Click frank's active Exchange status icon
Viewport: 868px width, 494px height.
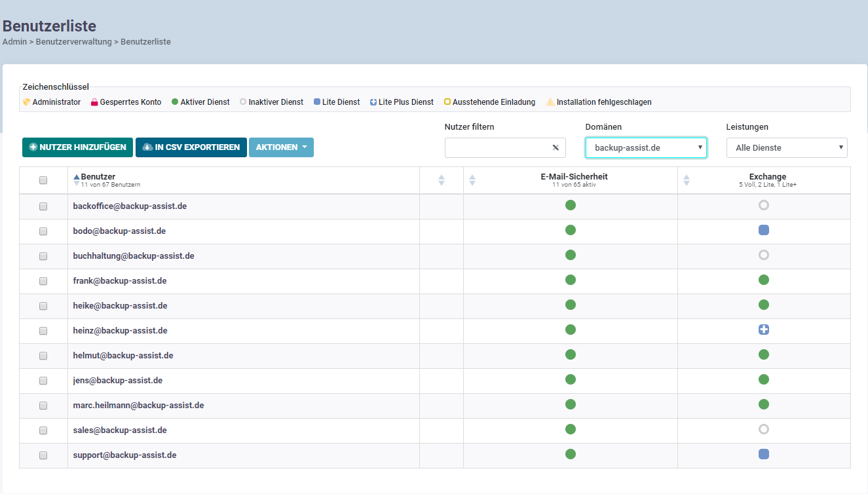[763, 280]
